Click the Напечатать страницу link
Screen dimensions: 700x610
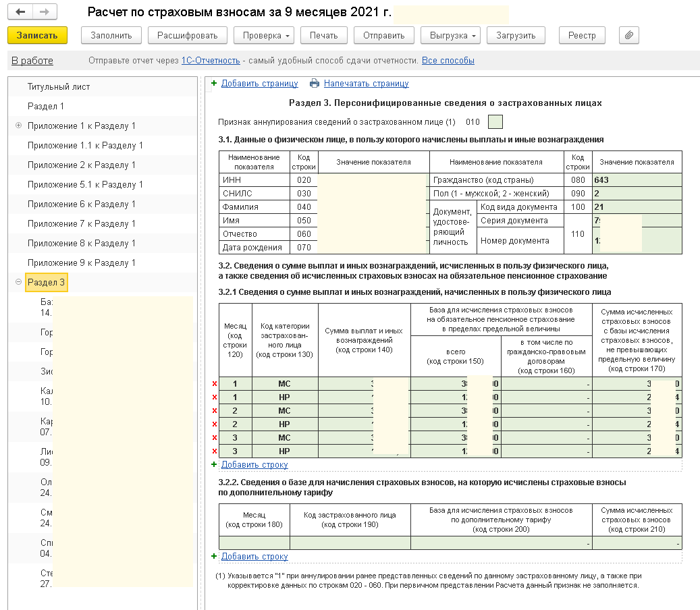tap(366, 84)
